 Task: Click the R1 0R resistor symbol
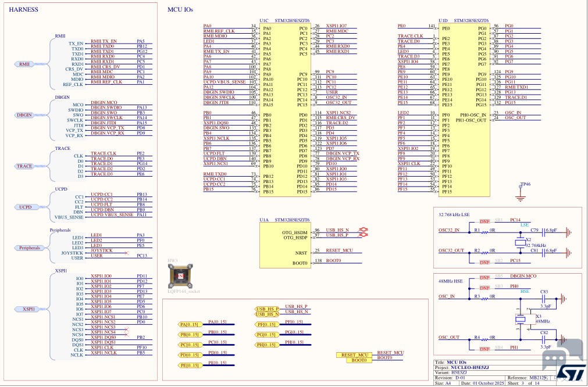tap(485, 232)
